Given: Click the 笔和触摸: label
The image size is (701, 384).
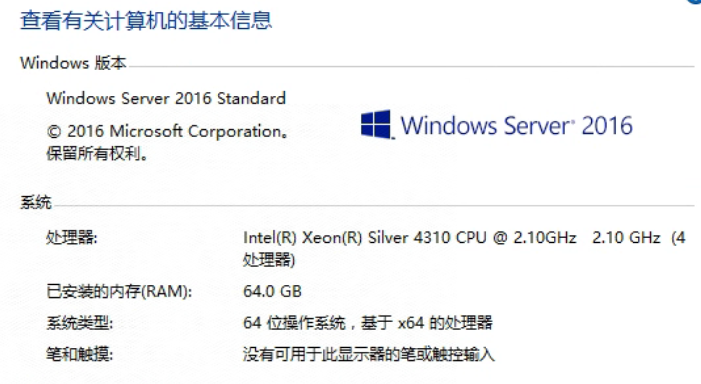Looking at the screenshot, I should point(80,354).
